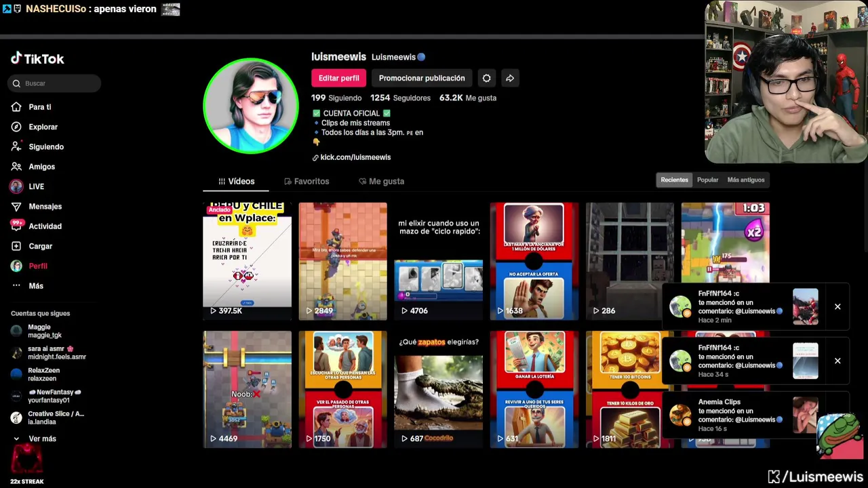Open elixir video with 4706 views
The image size is (868, 488).
tap(438, 261)
